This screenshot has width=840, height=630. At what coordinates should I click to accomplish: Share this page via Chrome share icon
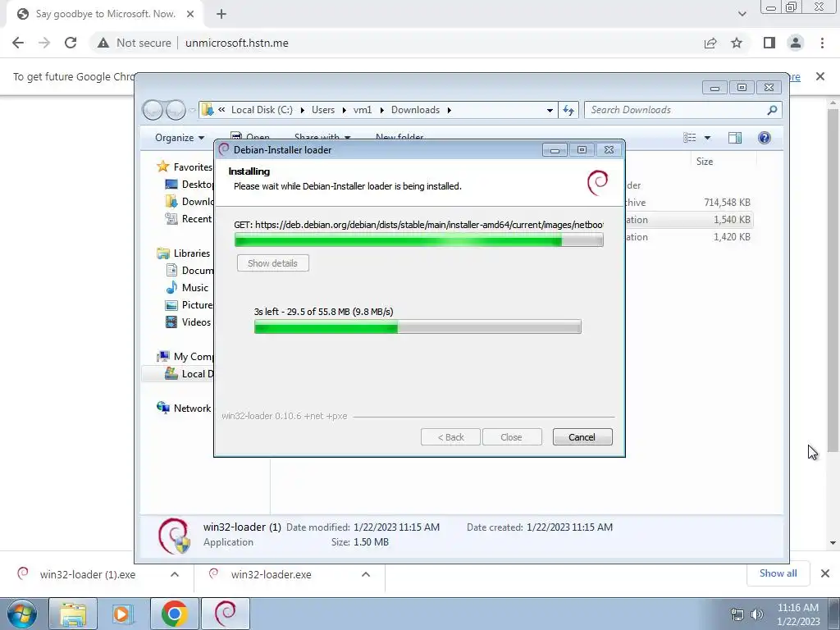point(710,43)
